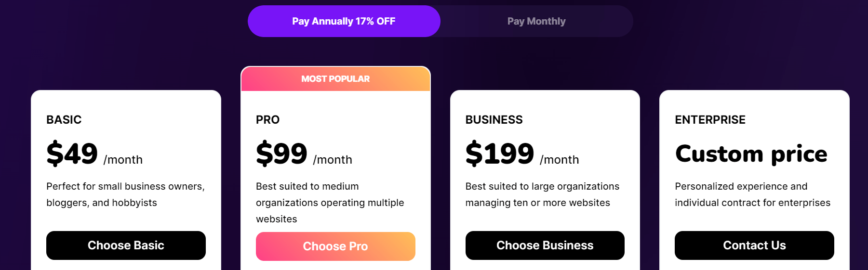
Task: Select the Choose Pro gradient button
Action: click(335, 246)
